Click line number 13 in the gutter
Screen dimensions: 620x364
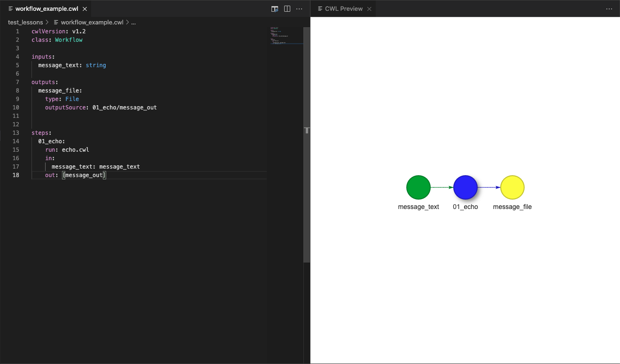tap(16, 133)
